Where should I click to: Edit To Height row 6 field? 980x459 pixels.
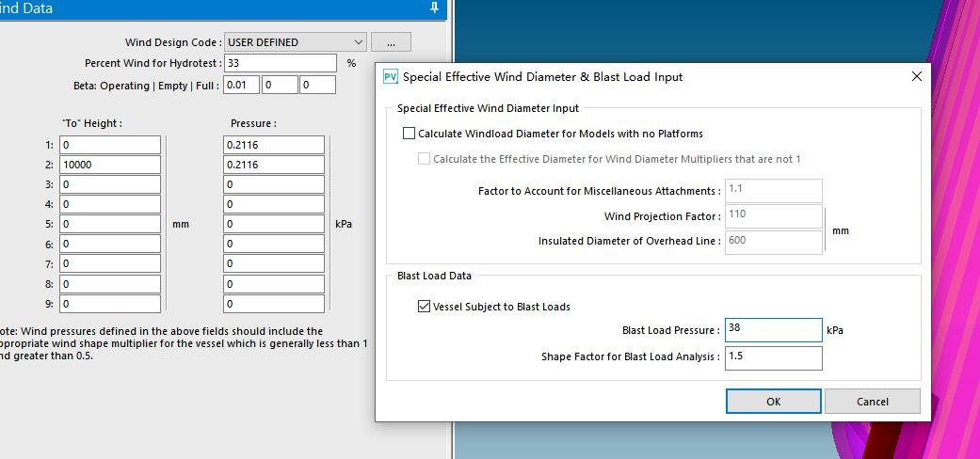pos(110,245)
